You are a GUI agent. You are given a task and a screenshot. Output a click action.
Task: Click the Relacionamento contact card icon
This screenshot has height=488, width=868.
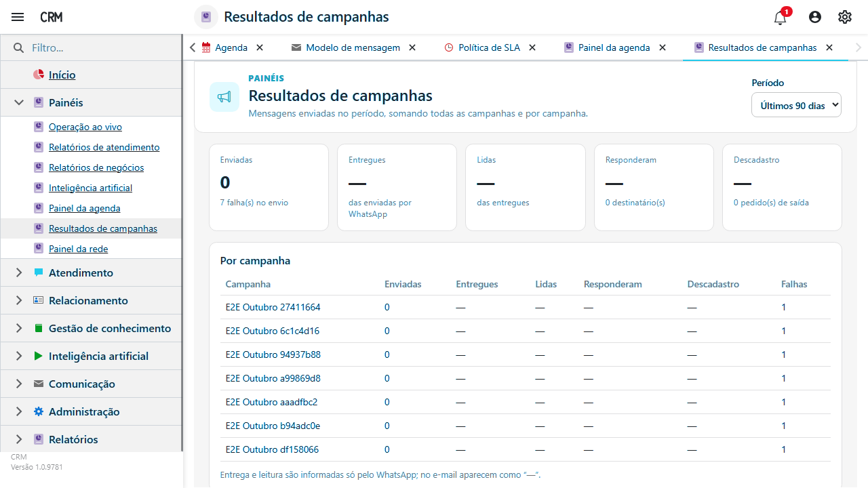(39, 300)
